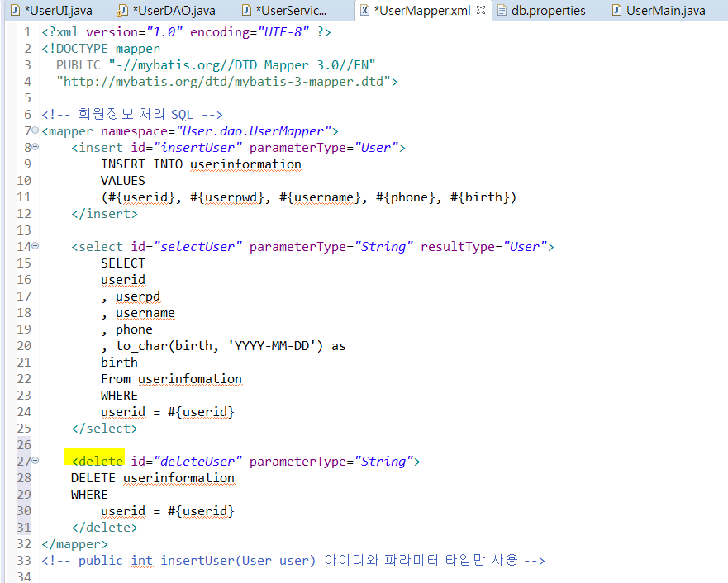Click the DOCTYPE mapper declaration
The image size is (728, 583).
[101, 49]
